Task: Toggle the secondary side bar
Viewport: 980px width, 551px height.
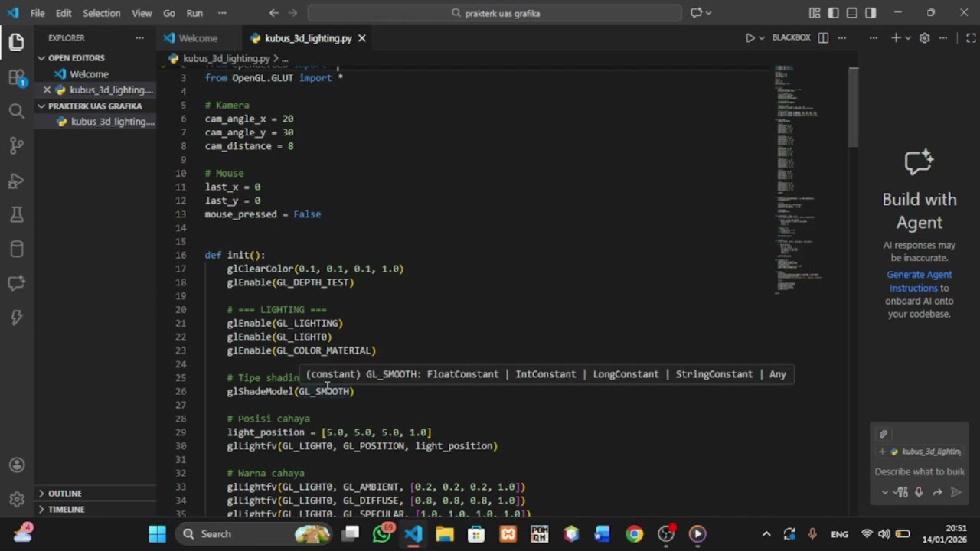Action: [871, 13]
